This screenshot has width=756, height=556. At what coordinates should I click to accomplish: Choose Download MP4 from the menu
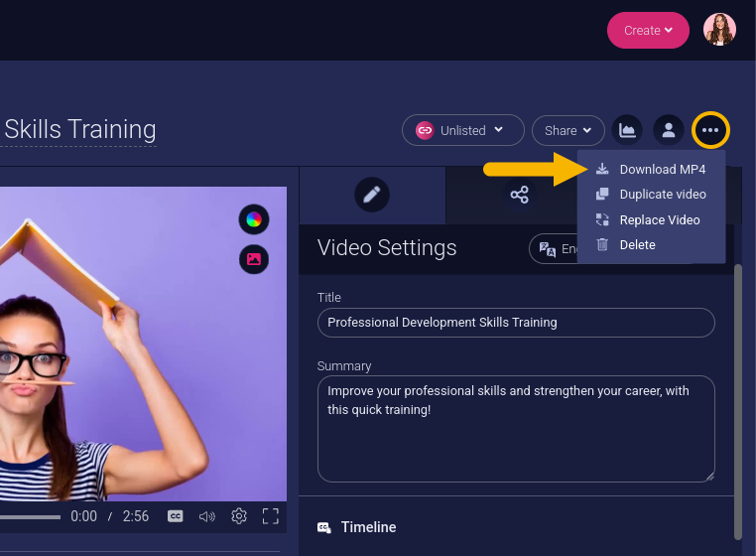(651, 170)
